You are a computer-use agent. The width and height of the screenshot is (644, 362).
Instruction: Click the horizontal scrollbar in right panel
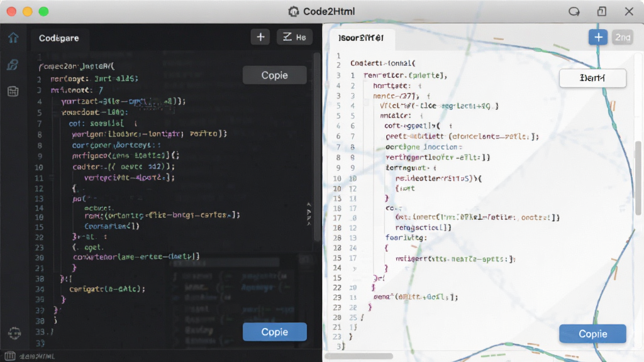tap(359, 356)
